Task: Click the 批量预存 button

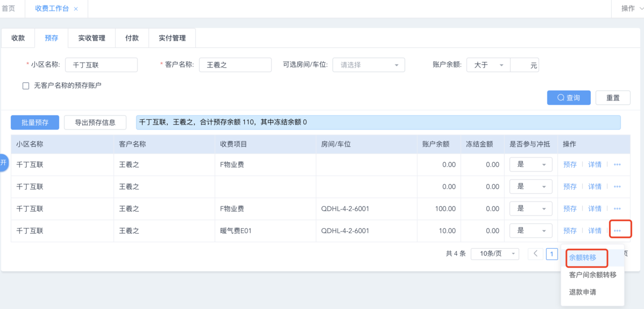Action: click(35, 123)
